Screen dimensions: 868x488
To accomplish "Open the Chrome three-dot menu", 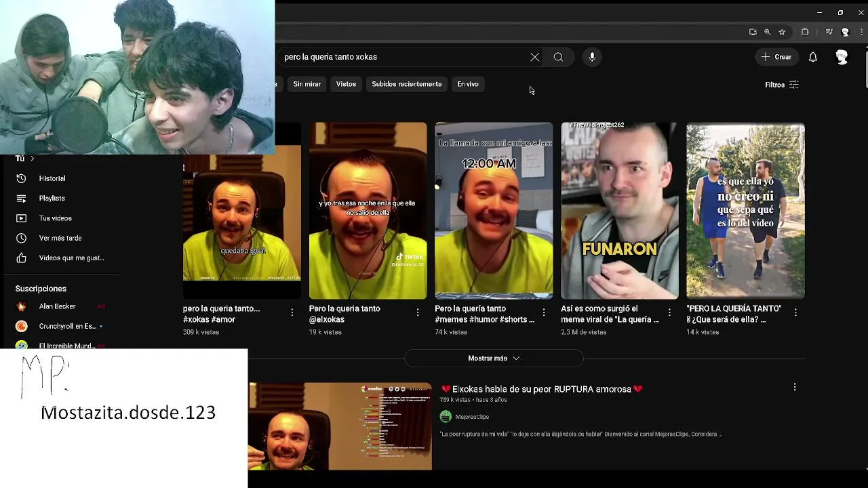I will 861,32.
